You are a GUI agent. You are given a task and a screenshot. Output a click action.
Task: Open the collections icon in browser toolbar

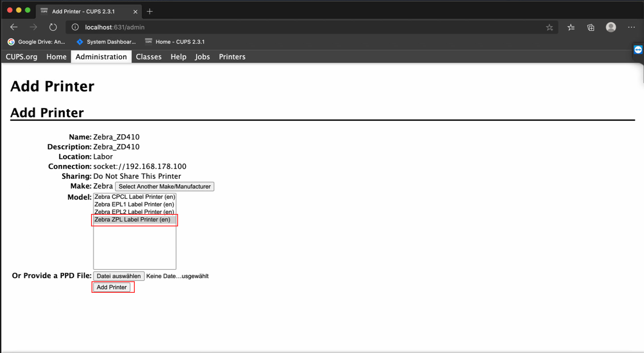click(x=591, y=28)
